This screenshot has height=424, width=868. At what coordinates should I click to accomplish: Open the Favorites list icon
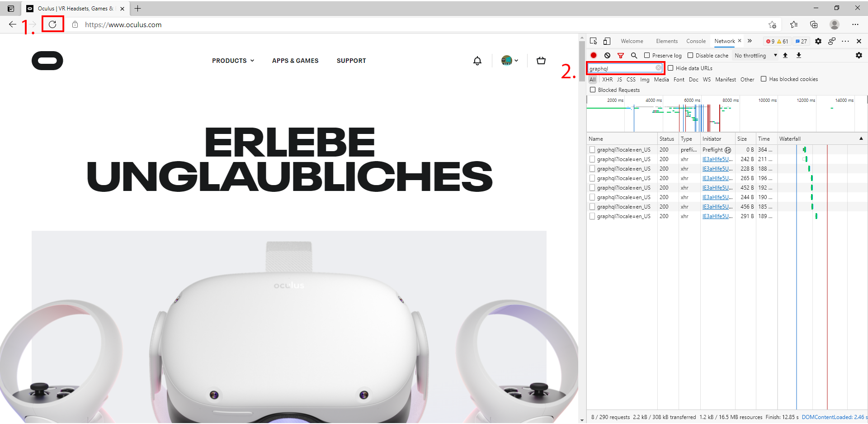pos(794,24)
